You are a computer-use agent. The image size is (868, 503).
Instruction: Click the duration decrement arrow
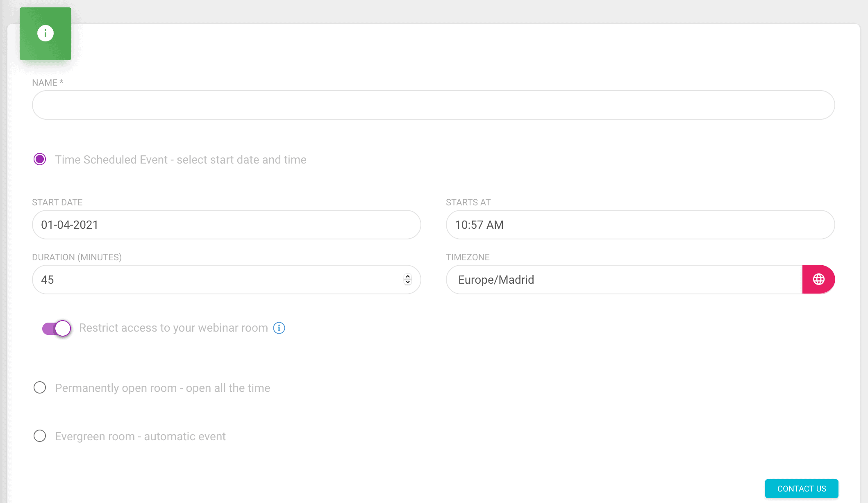[407, 282]
